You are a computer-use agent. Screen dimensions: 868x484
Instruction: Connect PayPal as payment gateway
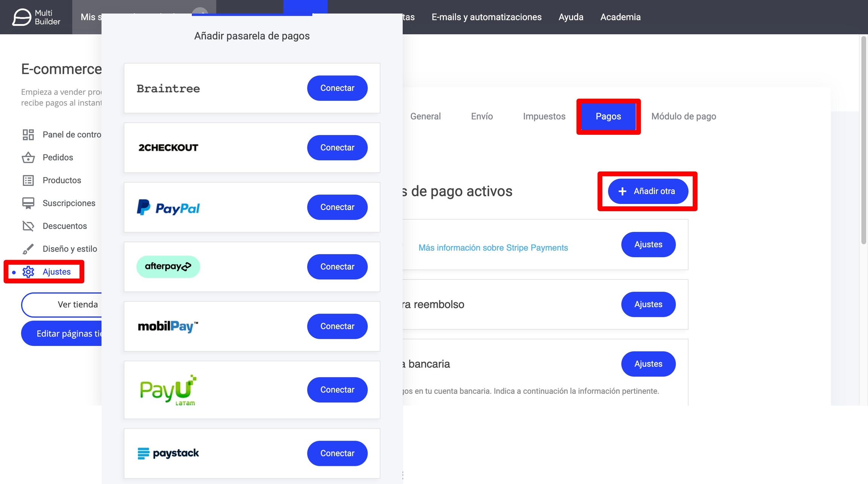click(x=337, y=207)
